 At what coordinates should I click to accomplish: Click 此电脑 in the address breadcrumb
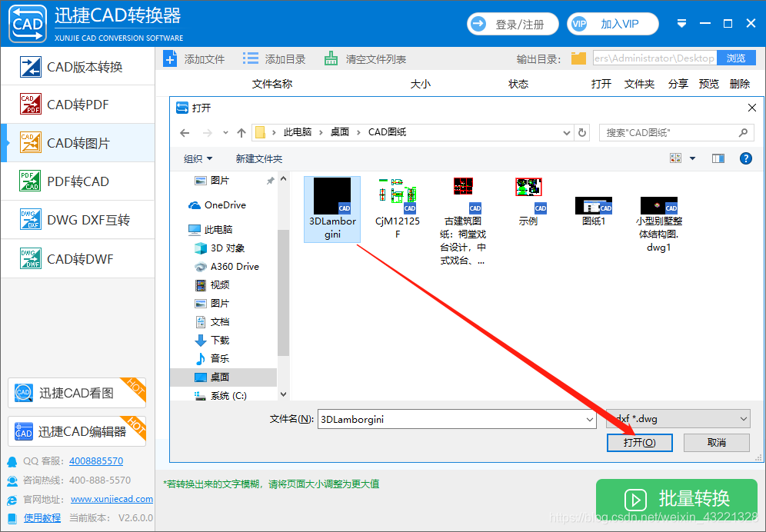coord(298,132)
